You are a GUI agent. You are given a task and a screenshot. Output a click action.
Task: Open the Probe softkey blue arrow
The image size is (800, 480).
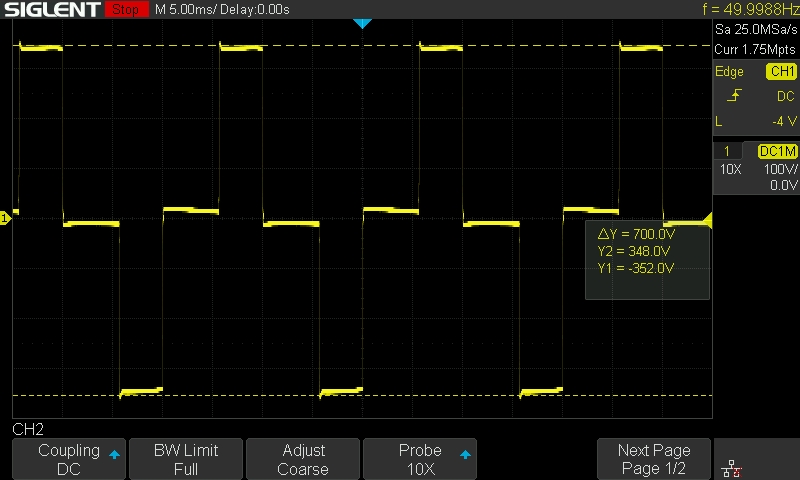[465, 454]
